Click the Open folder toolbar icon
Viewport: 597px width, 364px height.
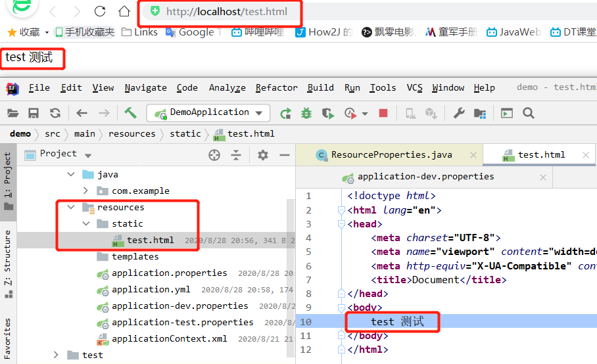coord(12,113)
